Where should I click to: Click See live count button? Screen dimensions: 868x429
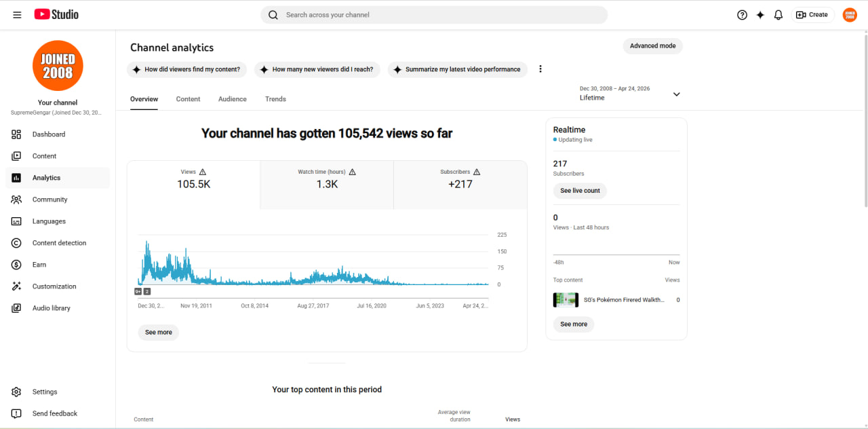580,191
